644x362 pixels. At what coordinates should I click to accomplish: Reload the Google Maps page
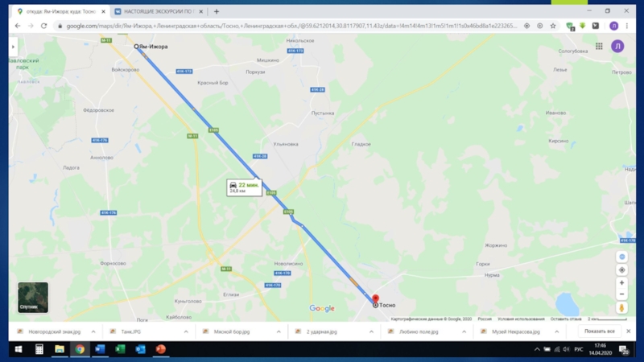[44, 26]
